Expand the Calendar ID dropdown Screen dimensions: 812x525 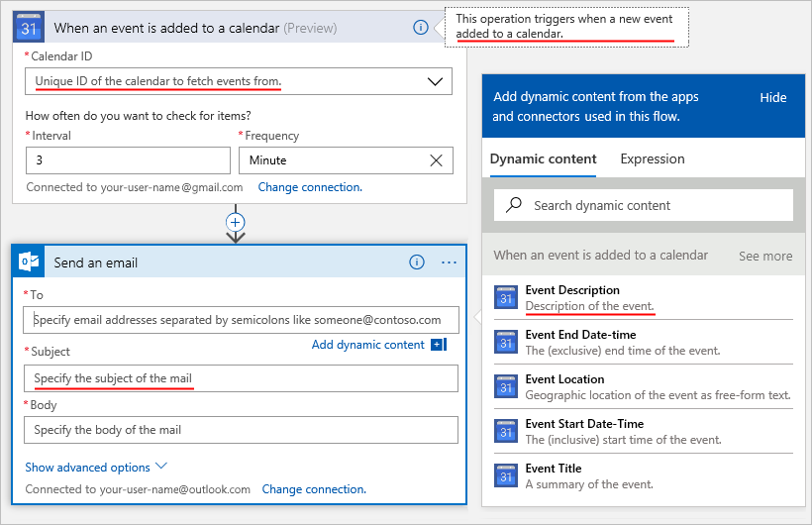click(435, 81)
